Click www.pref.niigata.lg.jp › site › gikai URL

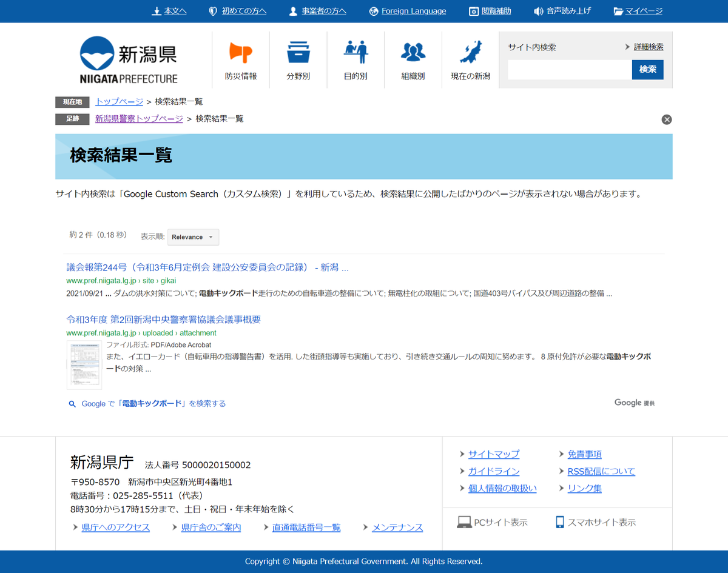(x=121, y=281)
